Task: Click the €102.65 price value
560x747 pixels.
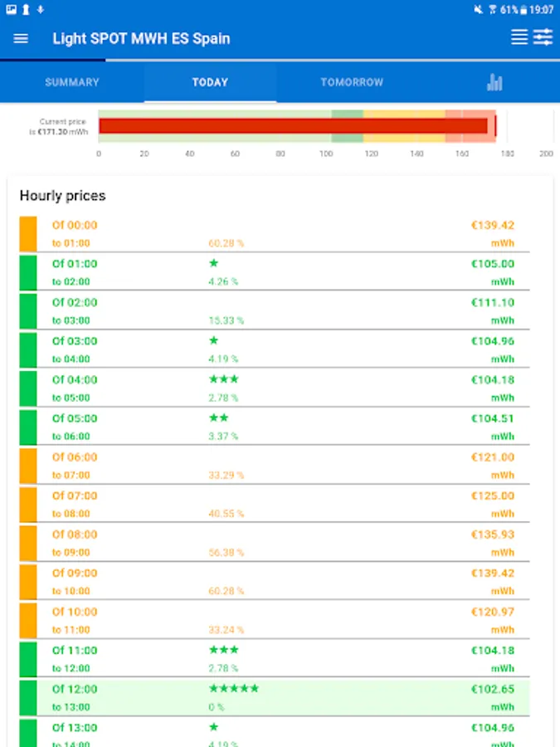Action: point(492,689)
